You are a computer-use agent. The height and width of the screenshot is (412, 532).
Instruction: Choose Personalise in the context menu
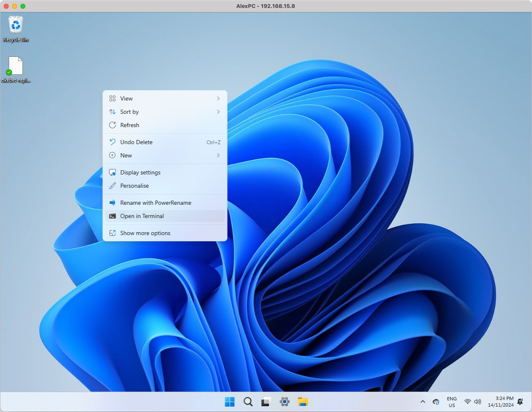tap(165, 186)
